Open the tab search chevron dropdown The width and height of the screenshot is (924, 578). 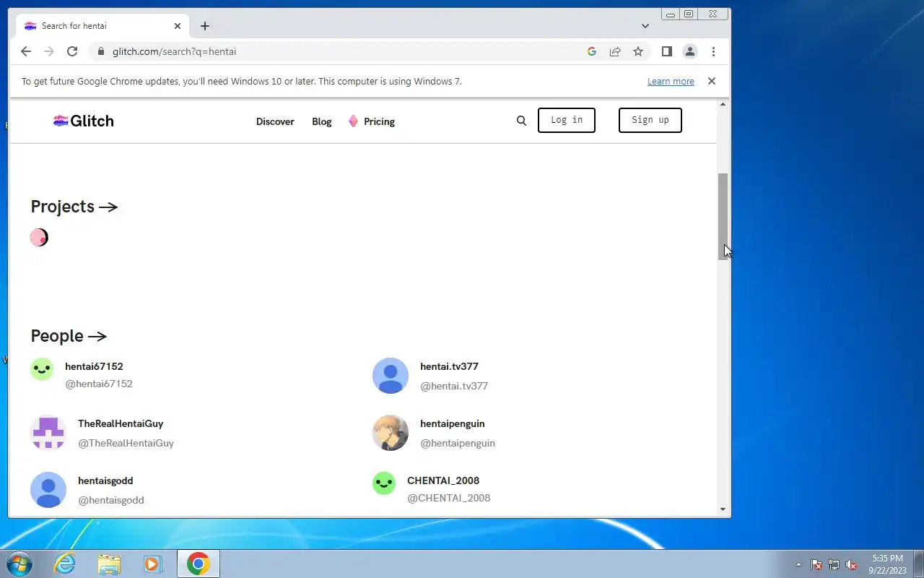645,26
